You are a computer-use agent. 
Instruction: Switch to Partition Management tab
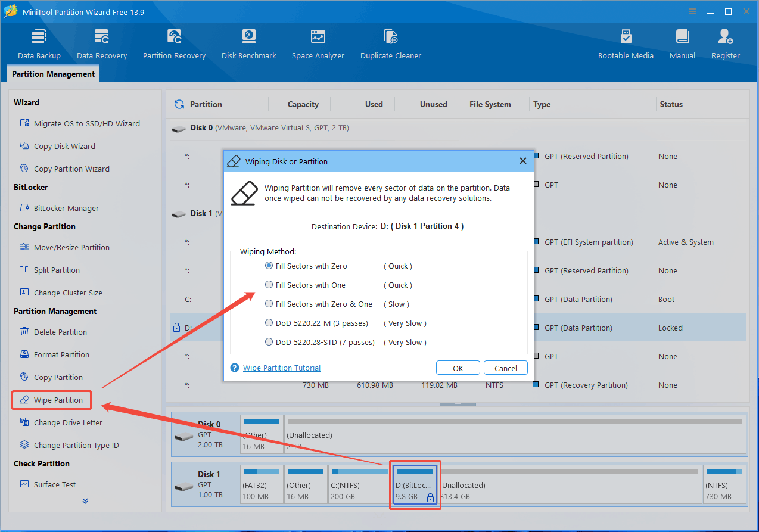coord(54,74)
